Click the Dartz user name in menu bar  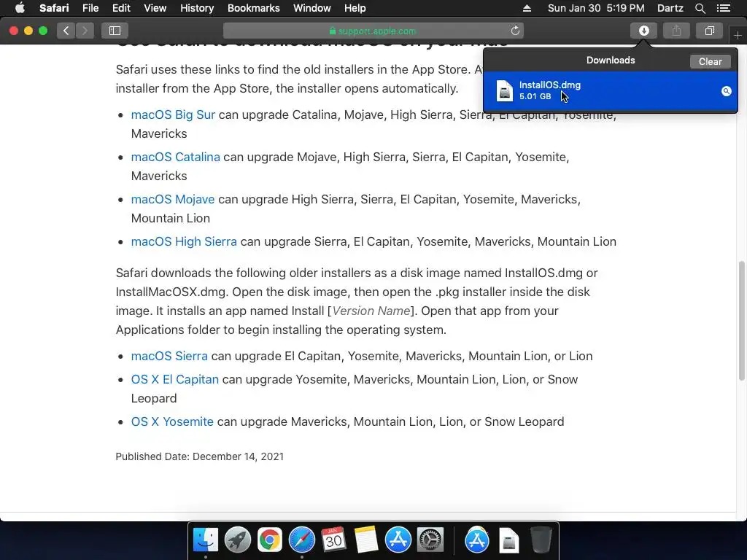[x=670, y=8]
